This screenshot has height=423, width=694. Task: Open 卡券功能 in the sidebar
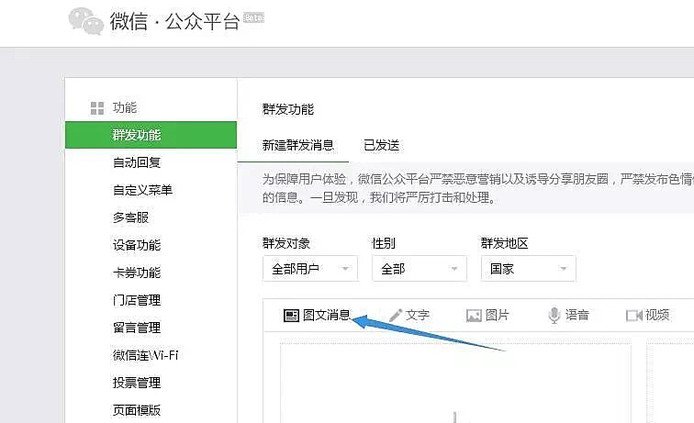click(x=137, y=272)
